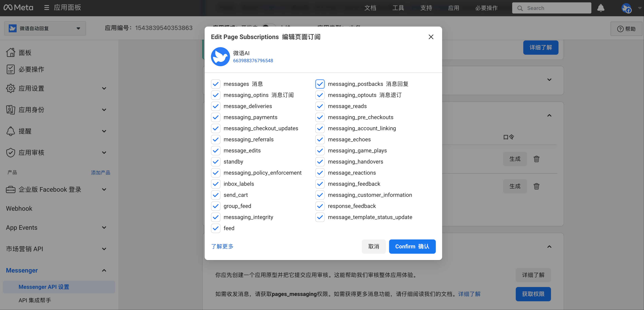
Task: Click the notifications bell icon
Action: pyautogui.click(x=600, y=8)
